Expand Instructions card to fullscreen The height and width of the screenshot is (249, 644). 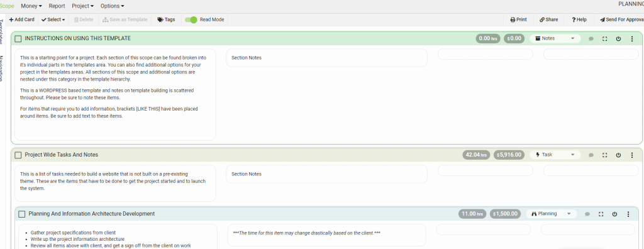point(604,38)
